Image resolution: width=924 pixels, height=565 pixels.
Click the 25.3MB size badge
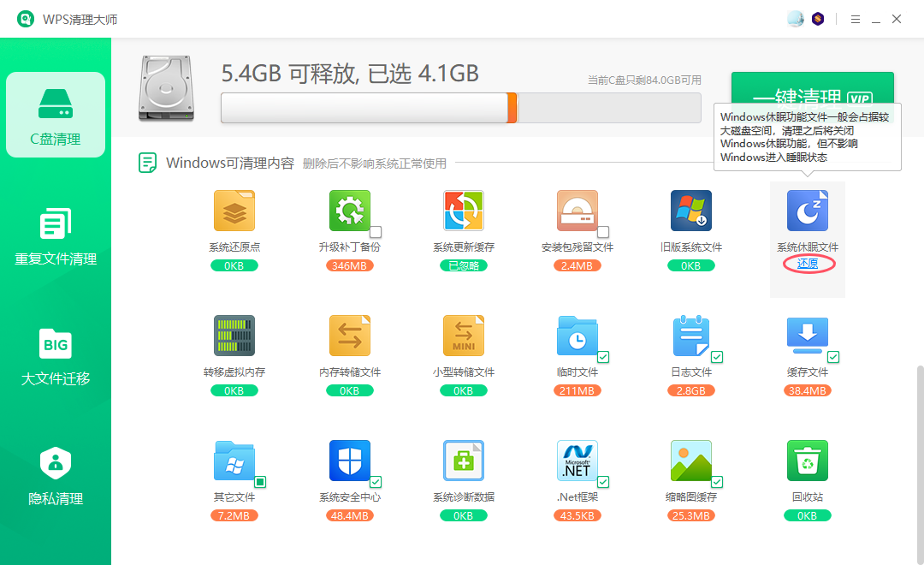tap(690, 516)
